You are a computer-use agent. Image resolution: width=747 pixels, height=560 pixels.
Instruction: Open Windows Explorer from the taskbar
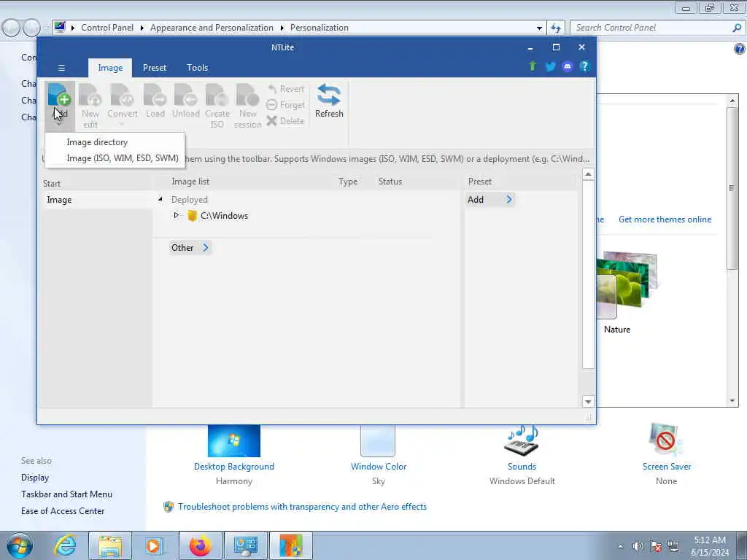pos(110,545)
